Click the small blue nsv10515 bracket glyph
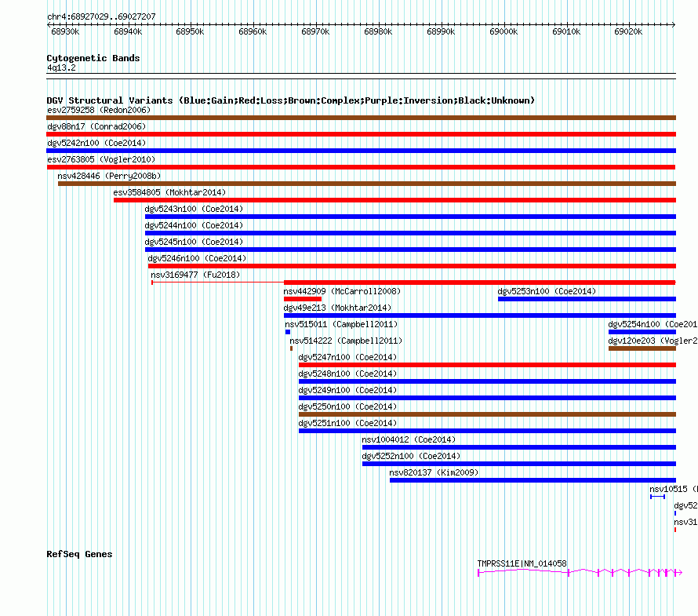The width and height of the screenshot is (698, 616). 657,497
